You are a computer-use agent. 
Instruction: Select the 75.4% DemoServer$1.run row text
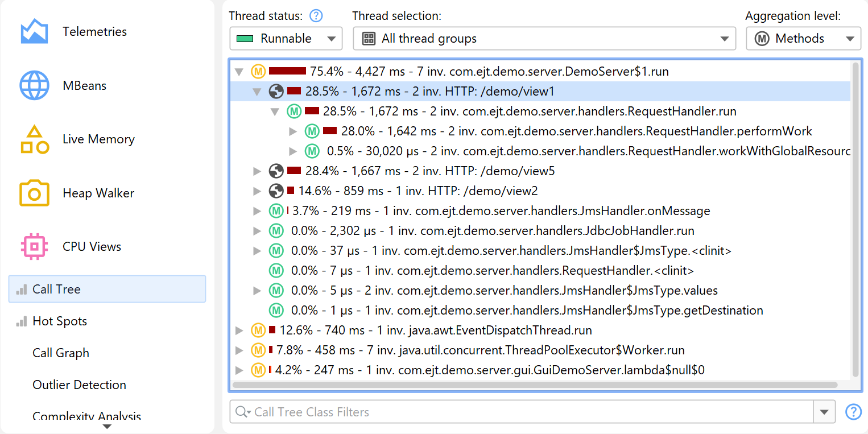(x=489, y=72)
